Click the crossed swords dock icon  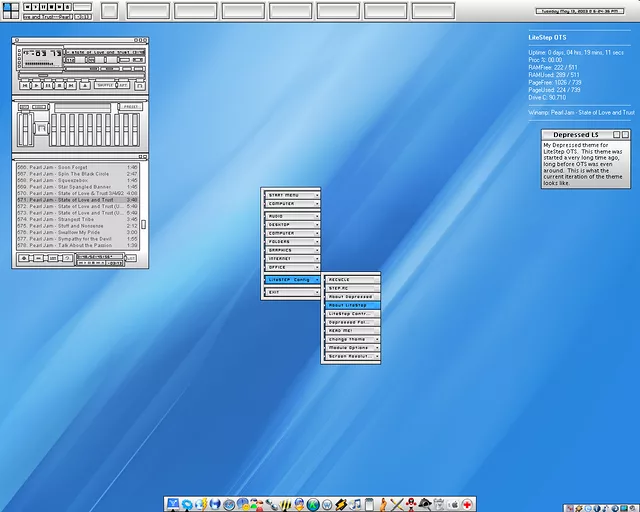tap(397, 504)
